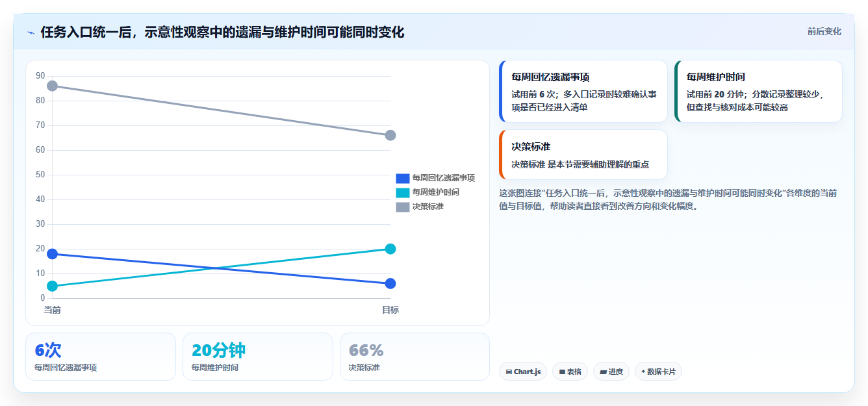The image size is (868, 406).
Task: Click the 表格 tag icon
Action: click(x=562, y=372)
